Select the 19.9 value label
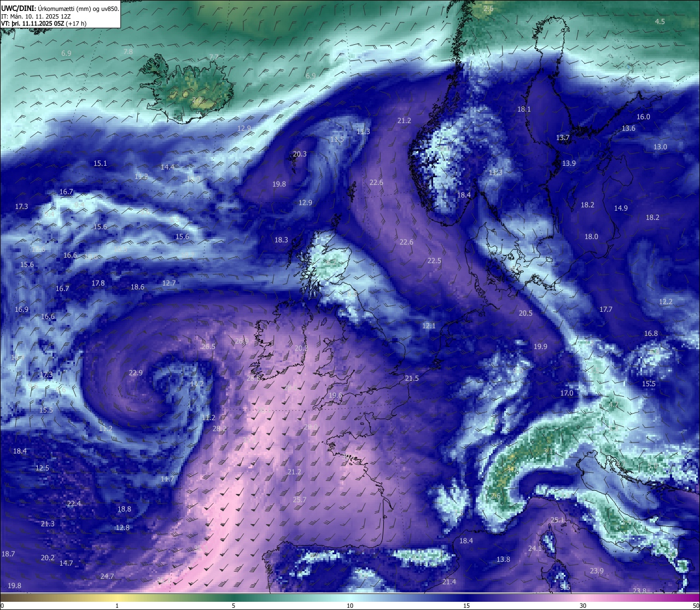700x610 pixels. [x=540, y=346]
